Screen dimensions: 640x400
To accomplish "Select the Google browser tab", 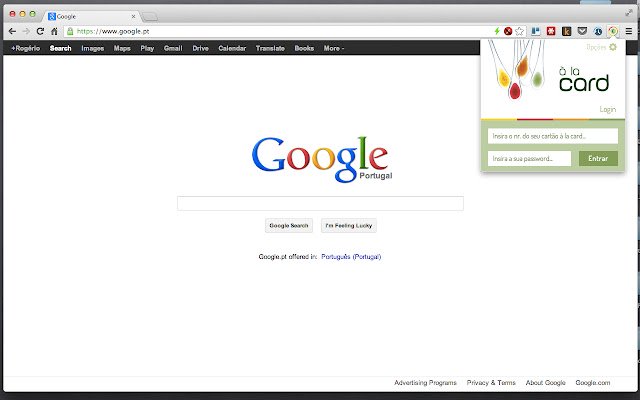I will pos(91,16).
